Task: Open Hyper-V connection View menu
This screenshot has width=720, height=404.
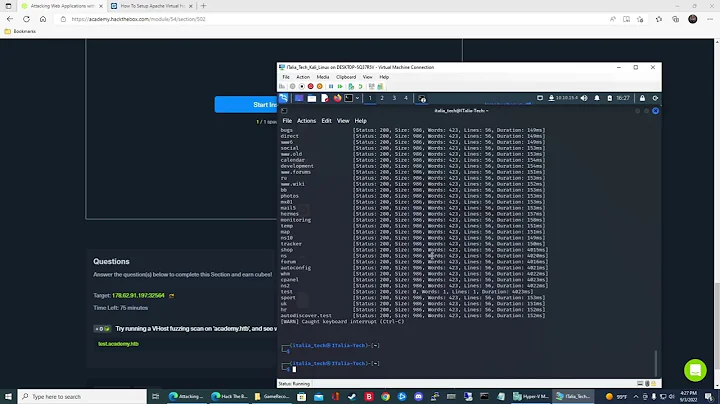Action: (x=368, y=77)
